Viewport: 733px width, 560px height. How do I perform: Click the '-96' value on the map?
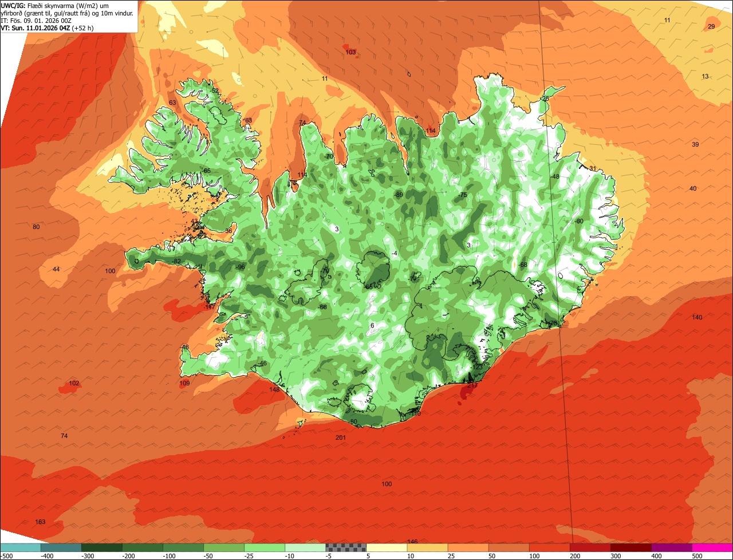click(241, 267)
